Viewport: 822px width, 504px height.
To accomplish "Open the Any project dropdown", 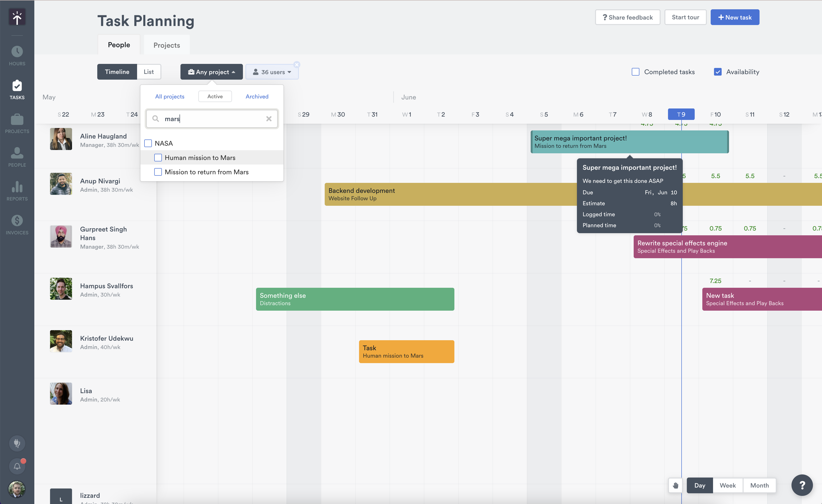I will 211,72.
